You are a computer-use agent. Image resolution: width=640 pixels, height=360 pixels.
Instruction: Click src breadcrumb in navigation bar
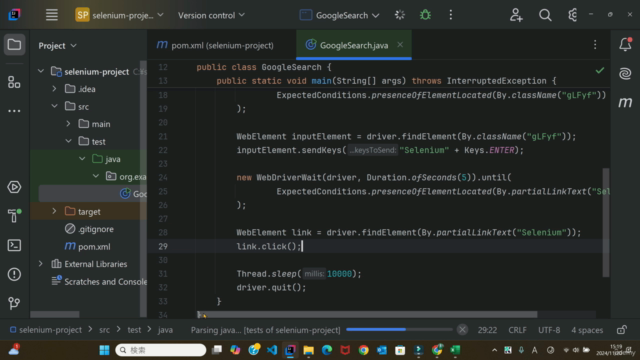(x=104, y=330)
